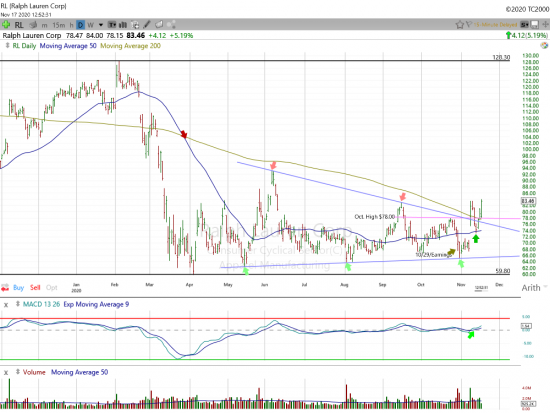Click the pointer/crosshair tool icon
Image resolution: width=550 pixels, height=413 pixels.
pos(135,25)
